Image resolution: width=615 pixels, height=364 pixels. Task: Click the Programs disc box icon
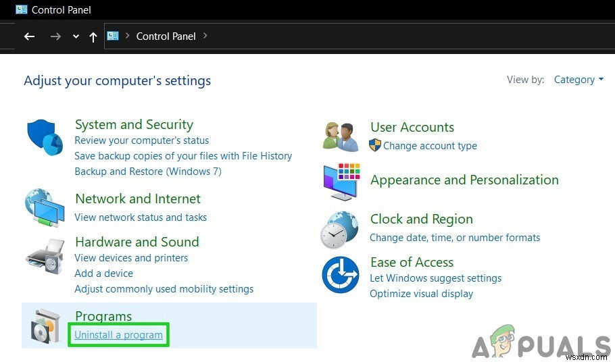click(45, 326)
